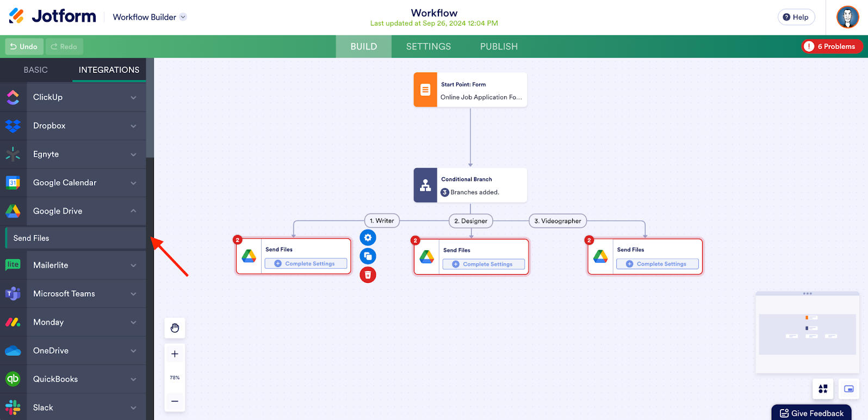
Task: Expand the Microsoft Teams chevron
Action: [133, 294]
